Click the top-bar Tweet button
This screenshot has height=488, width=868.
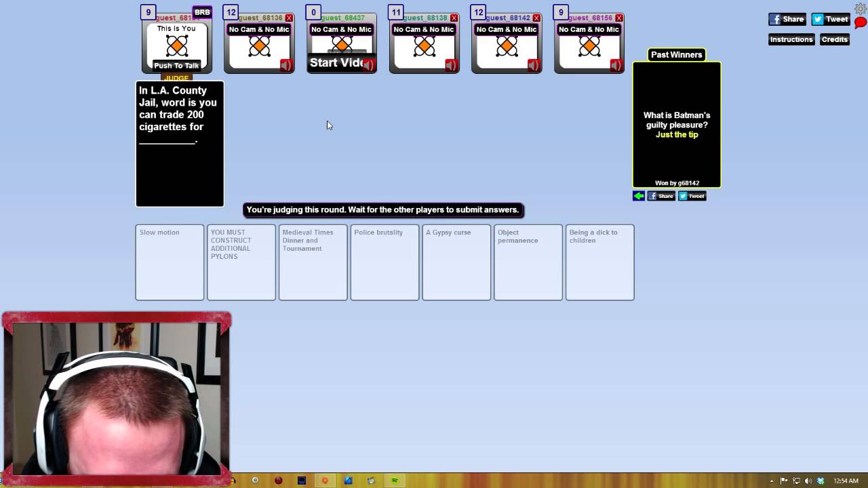831,19
